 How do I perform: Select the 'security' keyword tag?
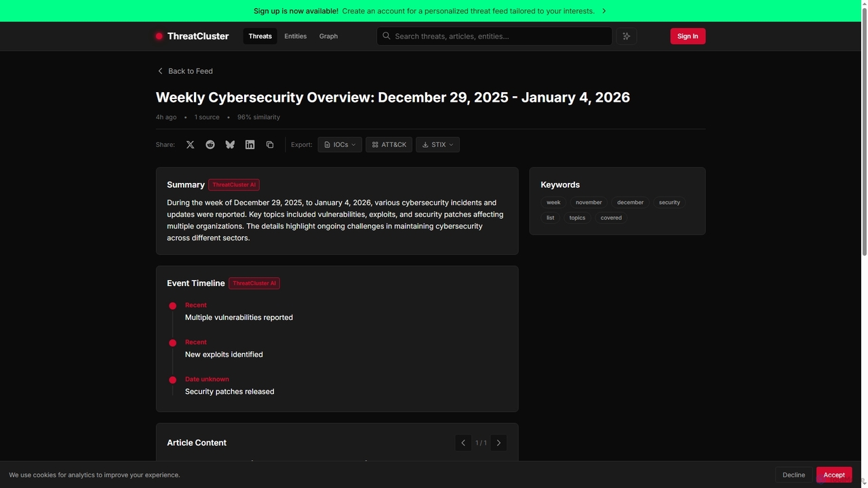[669, 202]
